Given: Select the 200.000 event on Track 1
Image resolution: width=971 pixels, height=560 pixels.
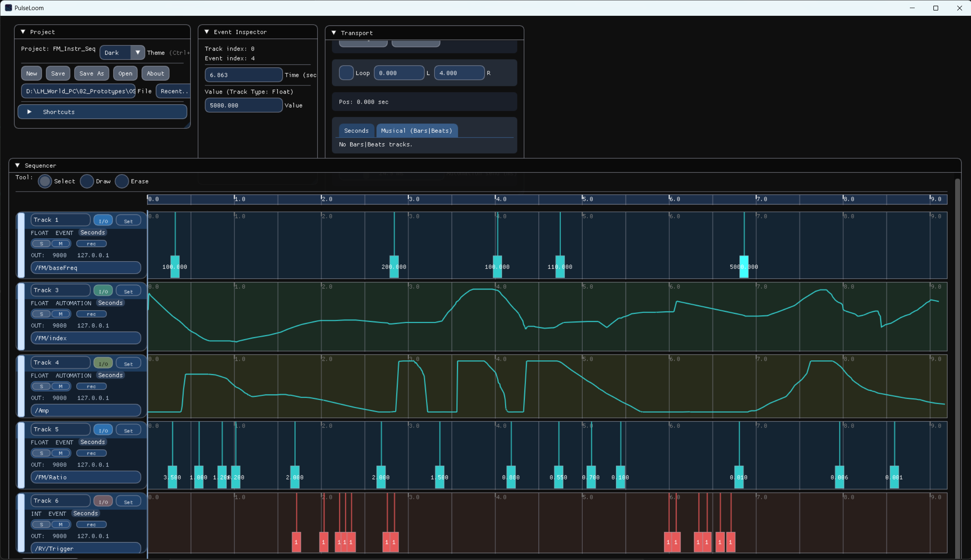Looking at the screenshot, I should pyautogui.click(x=394, y=266).
